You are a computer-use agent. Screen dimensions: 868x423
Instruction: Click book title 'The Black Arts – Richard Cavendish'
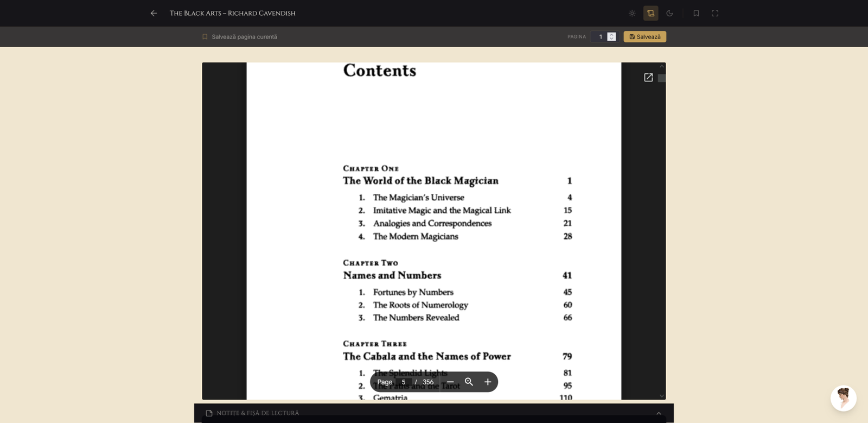click(232, 13)
